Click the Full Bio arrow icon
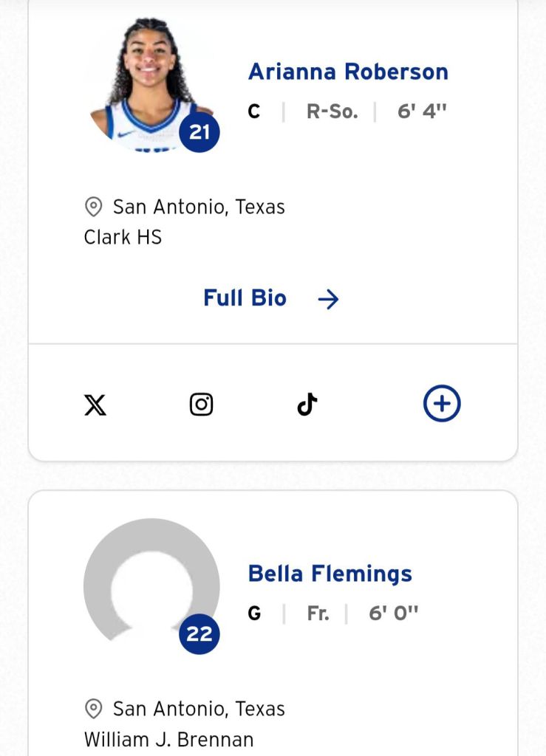This screenshot has height=756, width=546. tap(329, 300)
